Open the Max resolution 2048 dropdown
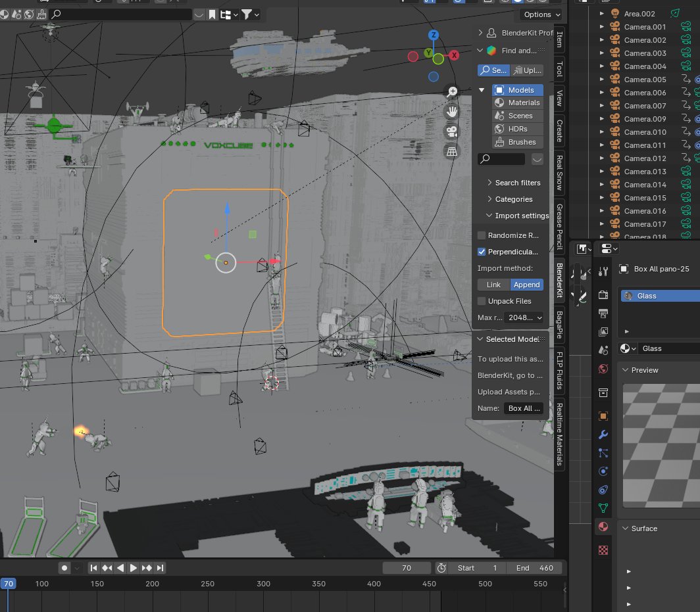The width and height of the screenshot is (700, 612). 524,318
